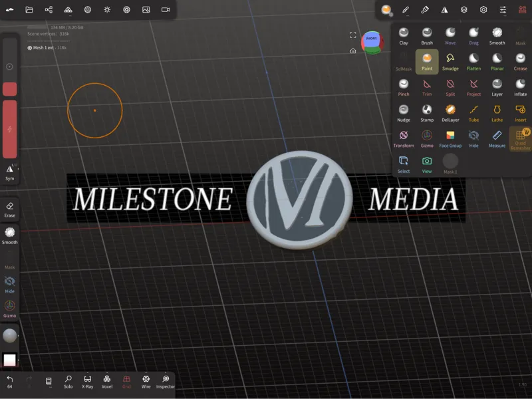The width and height of the screenshot is (532, 399).
Task: Select the Drag tool
Action: [x=473, y=36]
